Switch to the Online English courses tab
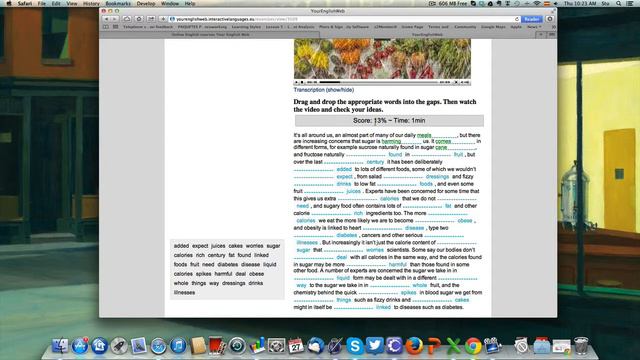 click(x=210, y=35)
